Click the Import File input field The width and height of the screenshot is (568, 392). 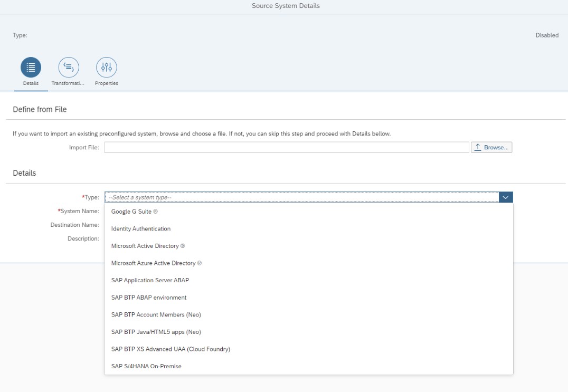(287, 147)
